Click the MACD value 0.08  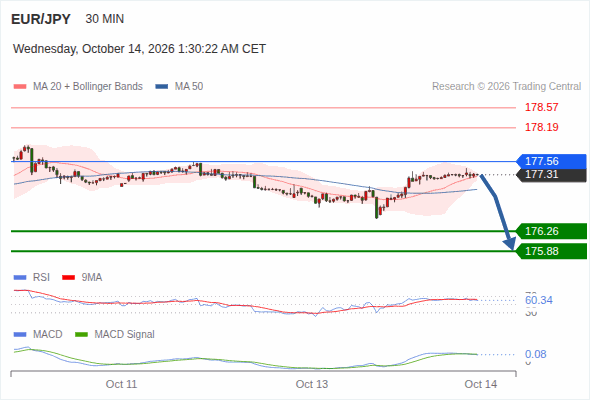pos(535,354)
